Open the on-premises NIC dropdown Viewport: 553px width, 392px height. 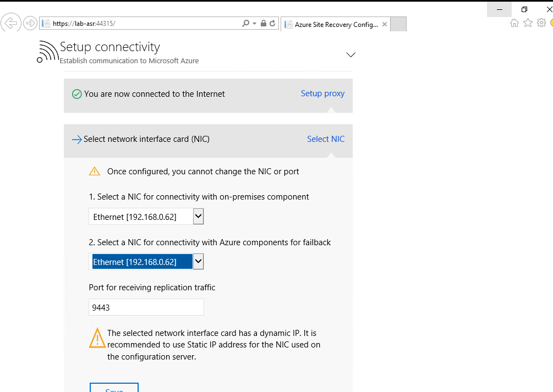tap(199, 217)
